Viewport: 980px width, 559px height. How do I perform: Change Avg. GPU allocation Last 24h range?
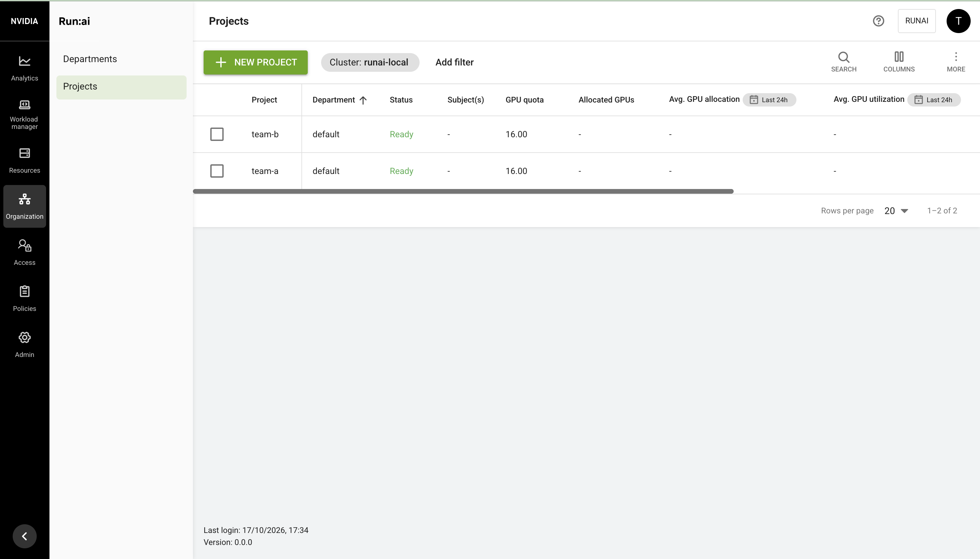(769, 100)
